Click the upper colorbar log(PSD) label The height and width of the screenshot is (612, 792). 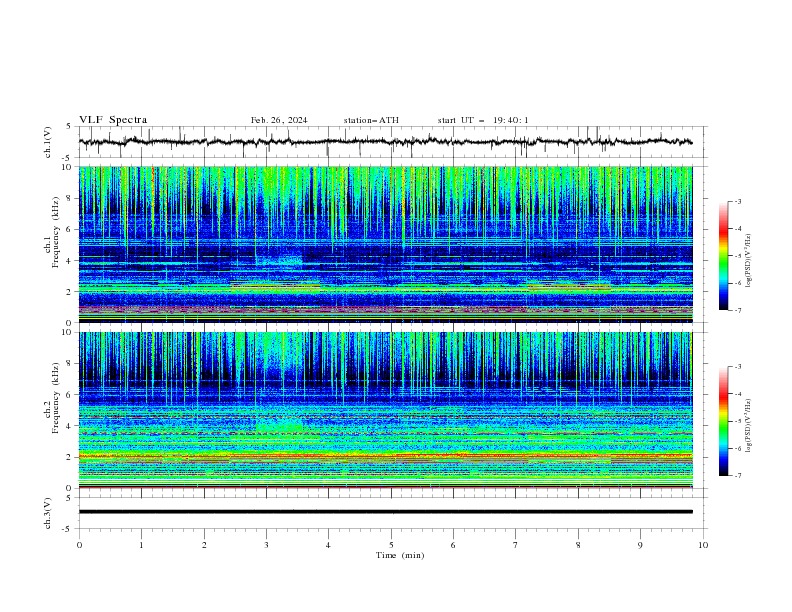pos(749,261)
